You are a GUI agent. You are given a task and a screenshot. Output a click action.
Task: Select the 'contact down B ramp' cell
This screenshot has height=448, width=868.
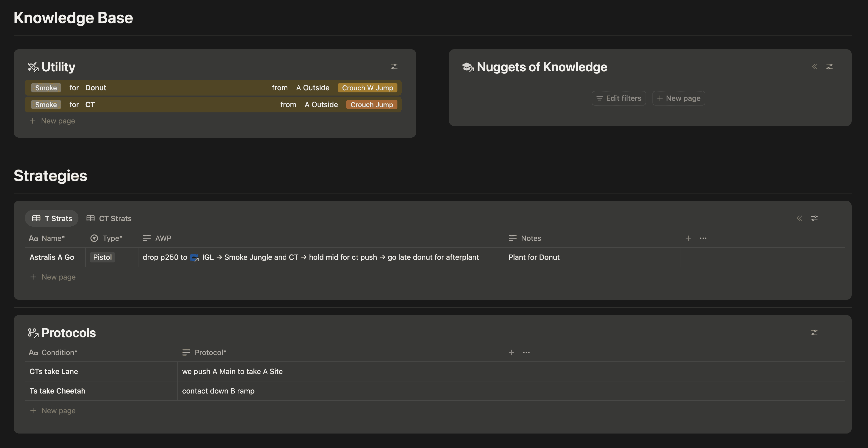coord(341,391)
